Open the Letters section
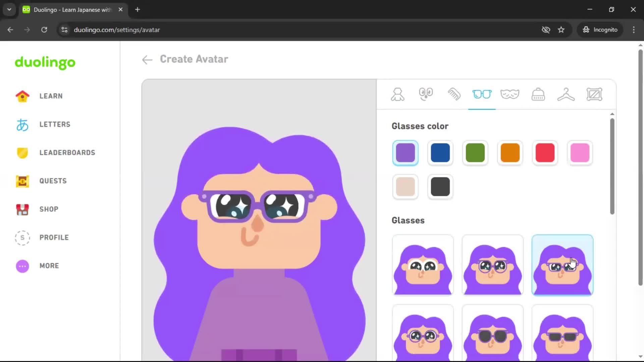This screenshot has height=362, width=644. (55, 124)
